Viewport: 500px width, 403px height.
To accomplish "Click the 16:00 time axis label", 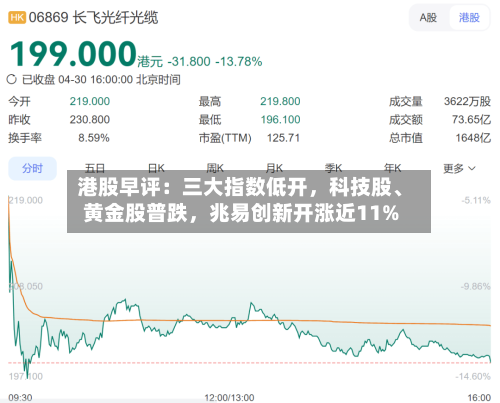I will point(479,397).
